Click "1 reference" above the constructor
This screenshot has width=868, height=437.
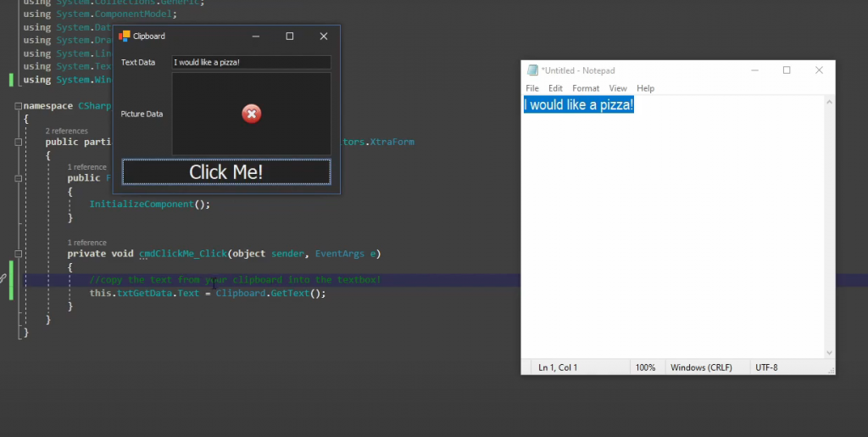[x=87, y=167]
